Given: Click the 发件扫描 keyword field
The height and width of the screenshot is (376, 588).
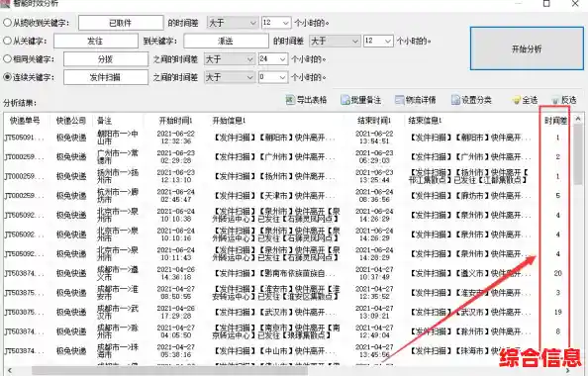Looking at the screenshot, I should pyautogui.click(x=106, y=77).
